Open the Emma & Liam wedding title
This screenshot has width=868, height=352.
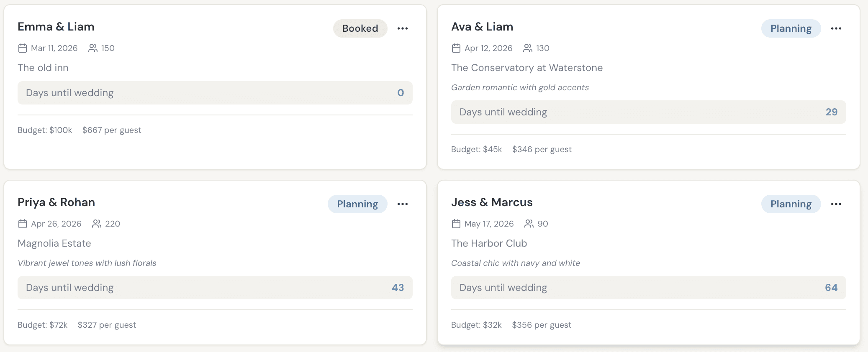pyautogui.click(x=56, y=27)
